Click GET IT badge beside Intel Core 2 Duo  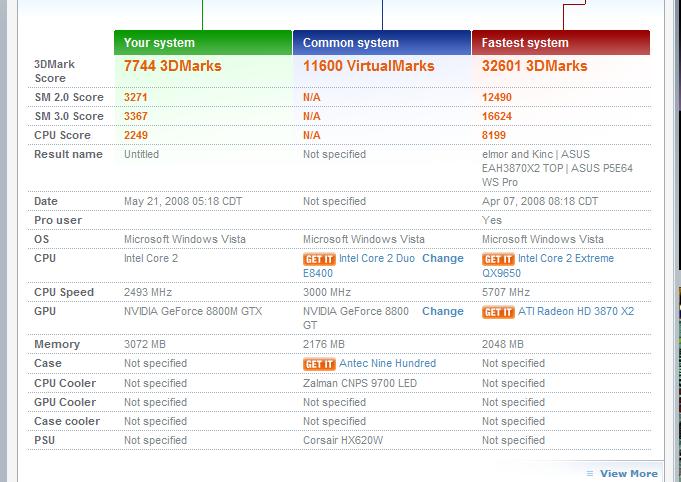point(319,259)
